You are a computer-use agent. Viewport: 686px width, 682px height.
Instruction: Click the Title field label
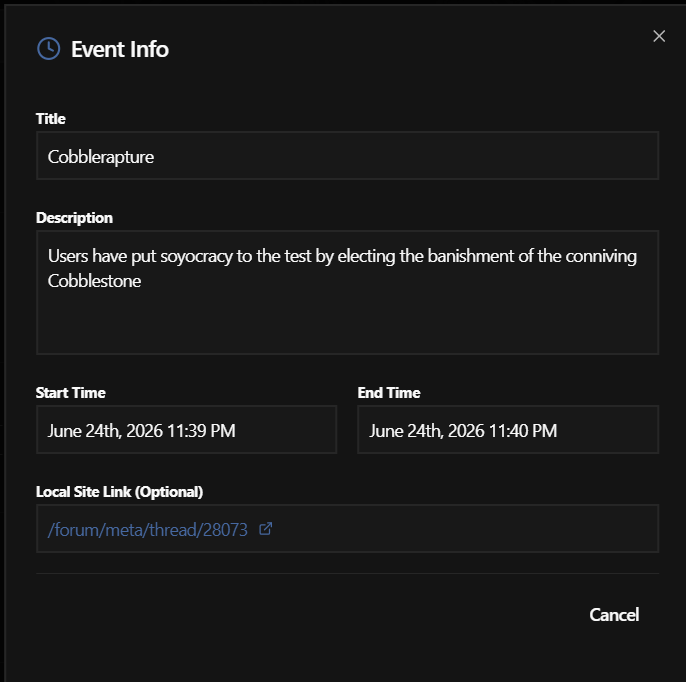pos(51,119)
